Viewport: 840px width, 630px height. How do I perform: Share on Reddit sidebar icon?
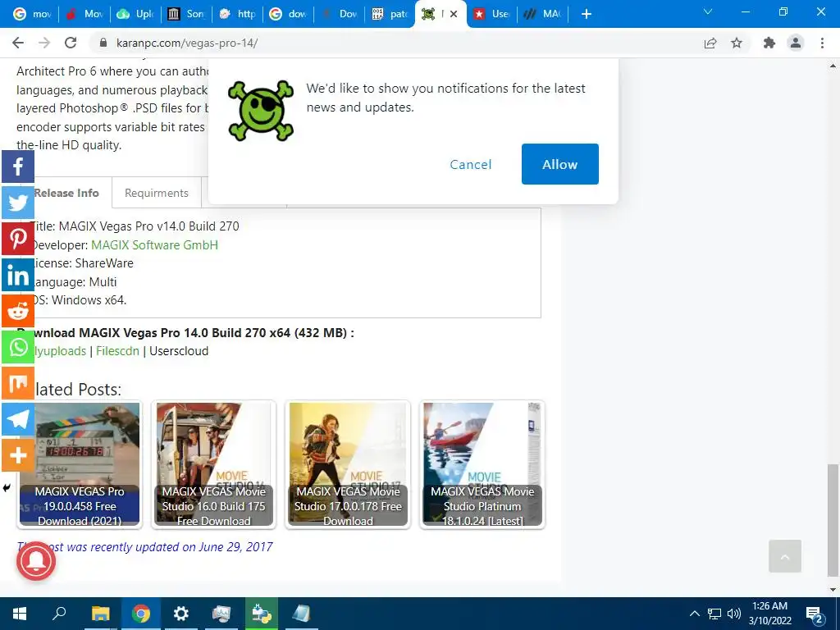pos(18,311)
